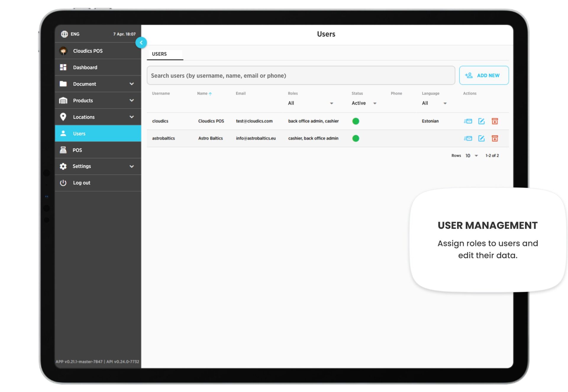
Task: Open the Locations menu item
Action: [x=98, y=117]
